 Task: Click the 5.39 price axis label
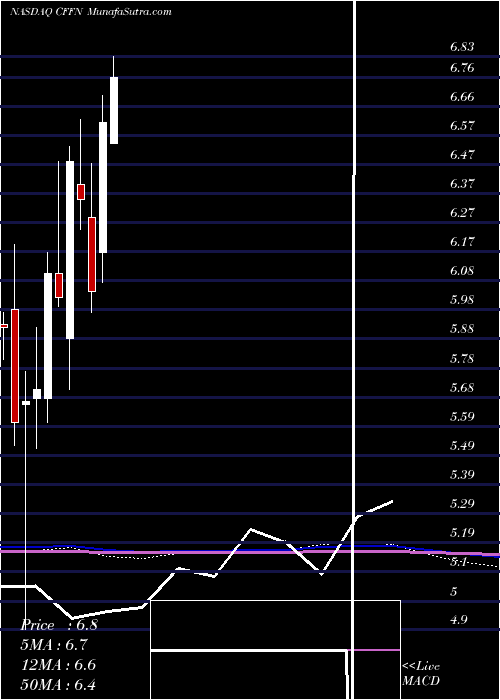[x=462, y=474]
